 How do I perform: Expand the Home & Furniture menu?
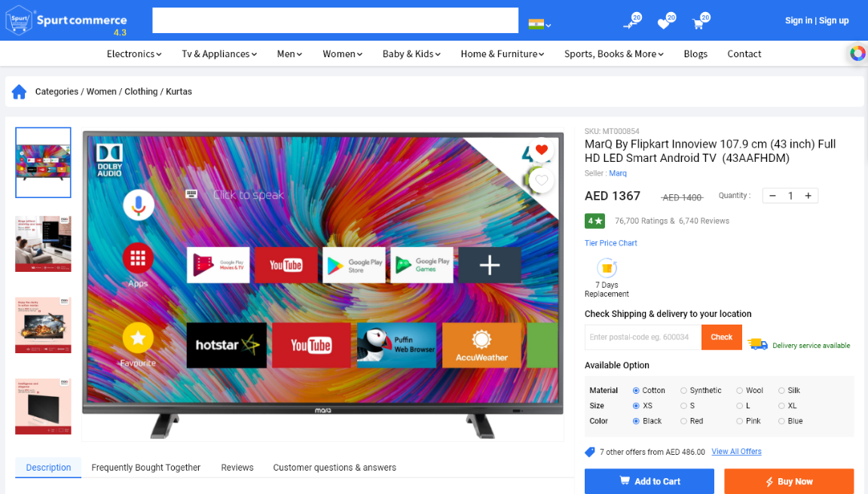click(502, 53)
